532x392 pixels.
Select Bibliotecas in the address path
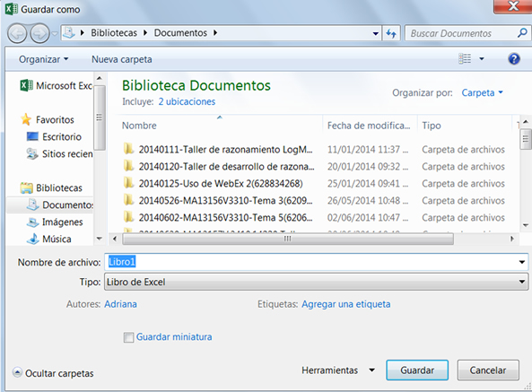click(114, 33)
